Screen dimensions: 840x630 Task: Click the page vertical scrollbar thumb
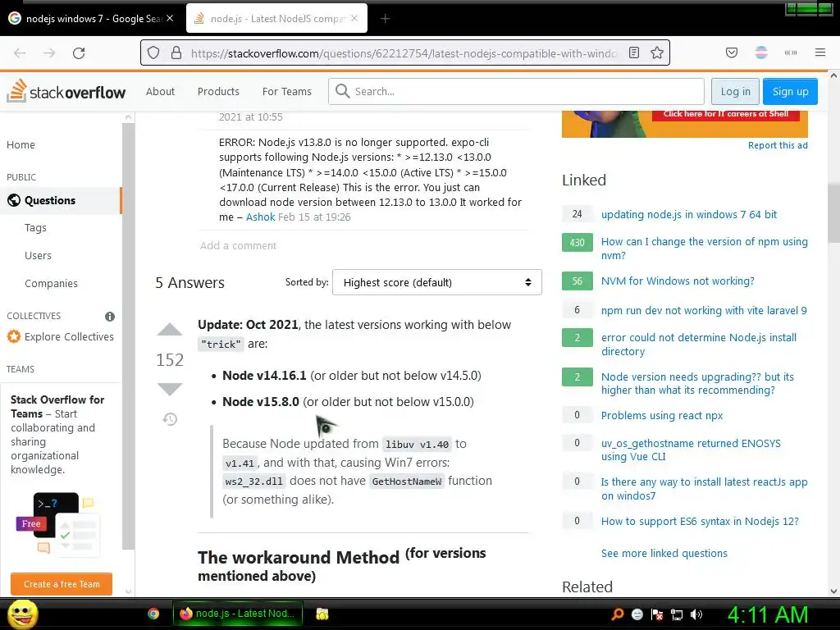tap(833, 213)
